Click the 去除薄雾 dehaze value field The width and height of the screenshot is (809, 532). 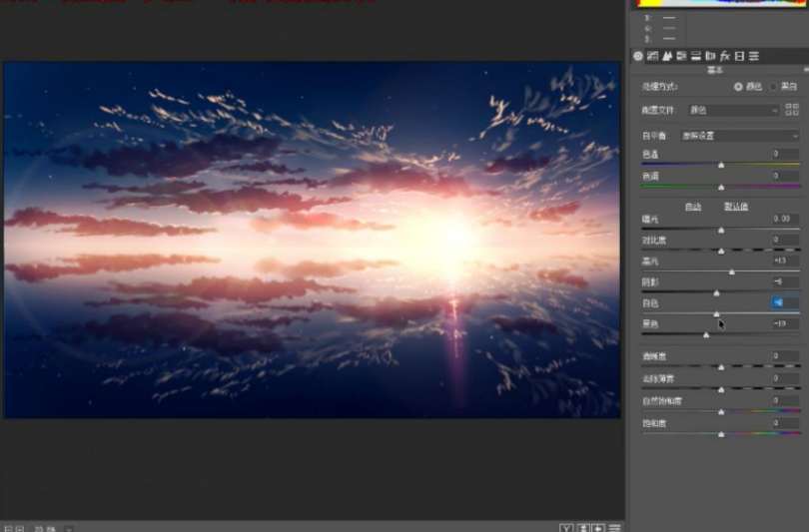pos(785,378)
